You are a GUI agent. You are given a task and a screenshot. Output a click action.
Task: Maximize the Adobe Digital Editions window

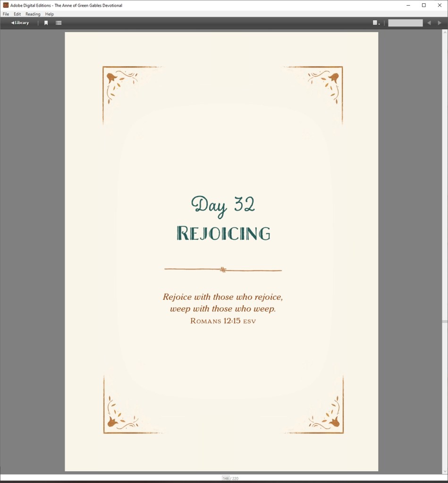point(423,5)
